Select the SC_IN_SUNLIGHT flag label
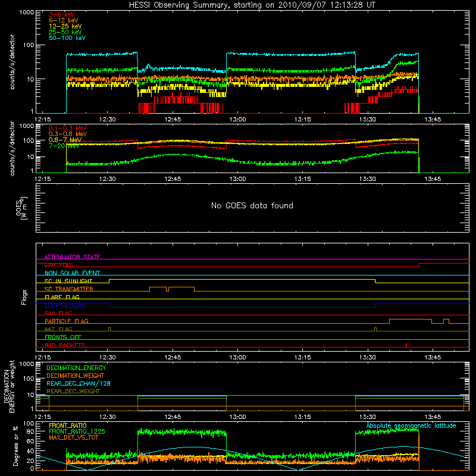This screenshot has height=476, width=476. [x=68, y=281]
